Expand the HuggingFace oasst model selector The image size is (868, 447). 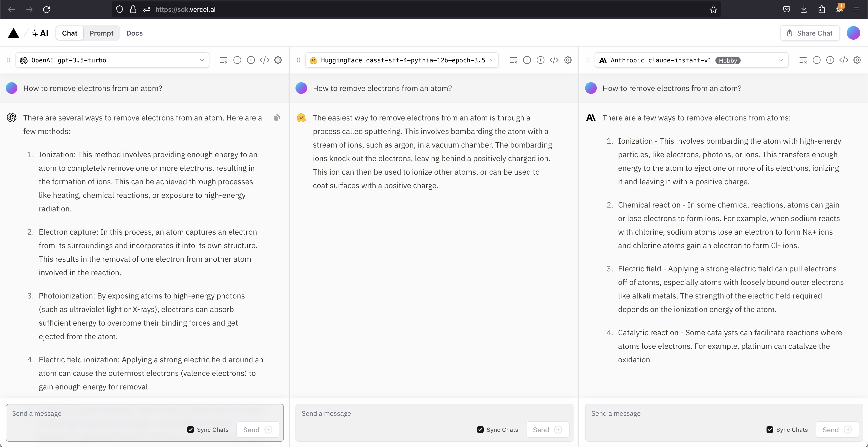402,60
